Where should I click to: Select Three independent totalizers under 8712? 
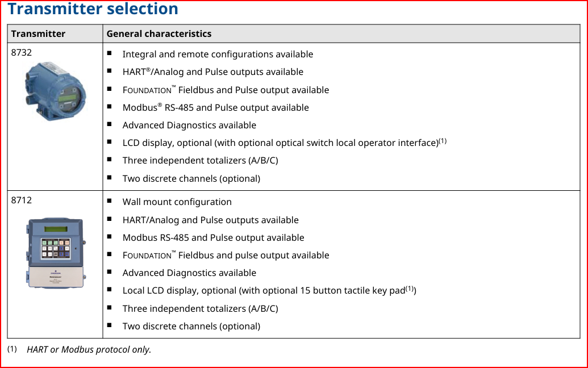pos(200,308)
